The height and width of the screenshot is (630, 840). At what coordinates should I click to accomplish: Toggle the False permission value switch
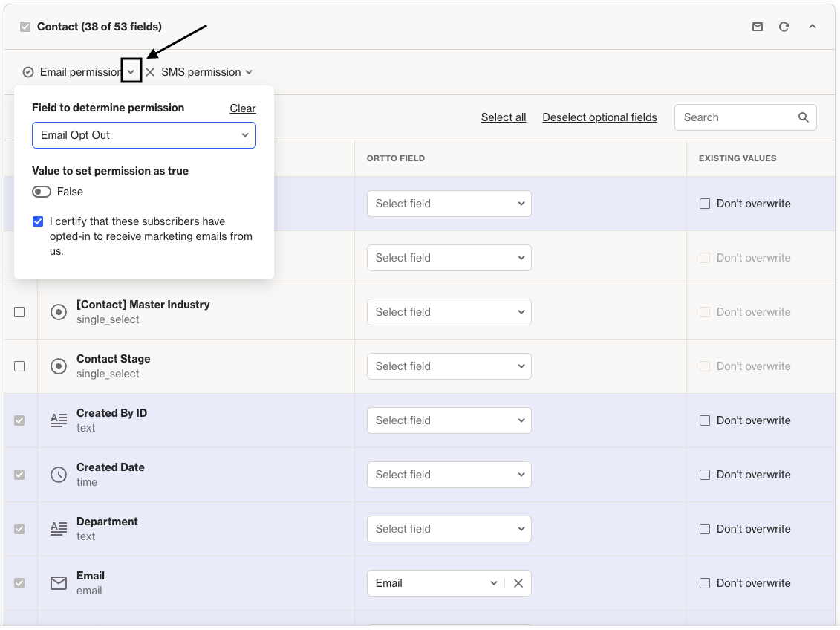(x=42, y=192)
